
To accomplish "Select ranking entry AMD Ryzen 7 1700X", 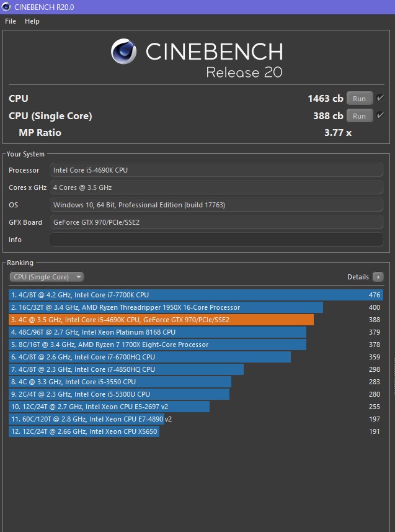I will coord(196,345).
